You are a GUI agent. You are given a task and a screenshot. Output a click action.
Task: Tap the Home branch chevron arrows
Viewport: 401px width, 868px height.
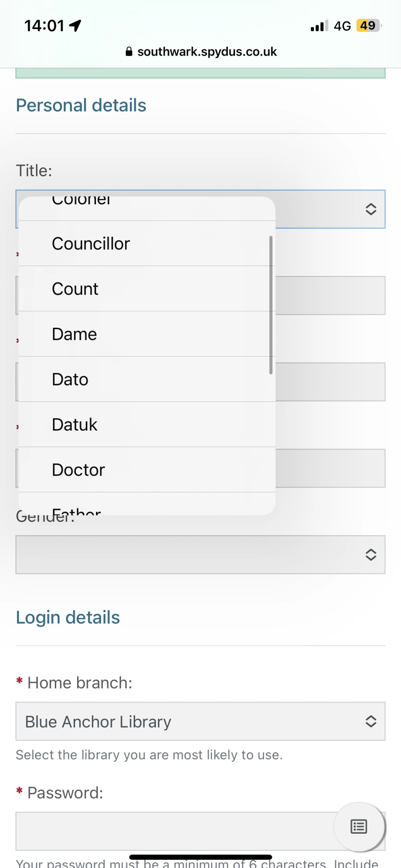click(371, 721)
